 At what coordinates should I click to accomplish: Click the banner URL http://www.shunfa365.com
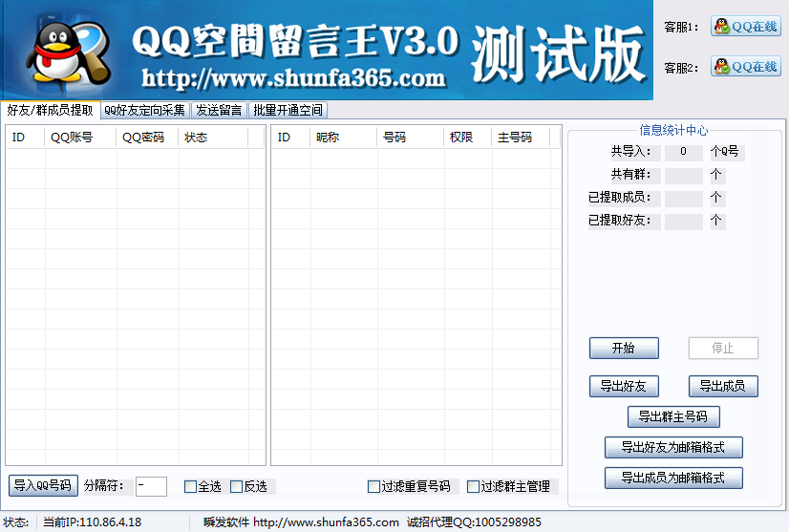point(294,78)
